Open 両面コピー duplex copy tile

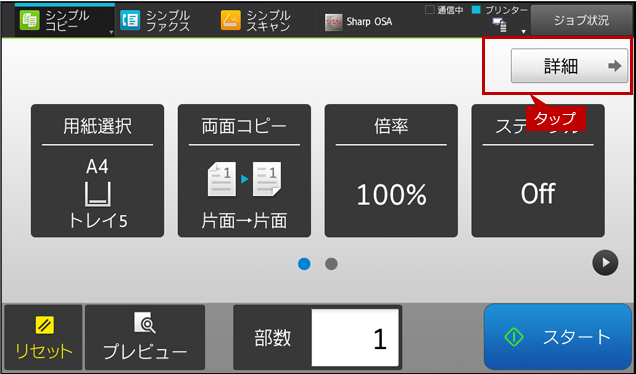[x=244, y=170]
